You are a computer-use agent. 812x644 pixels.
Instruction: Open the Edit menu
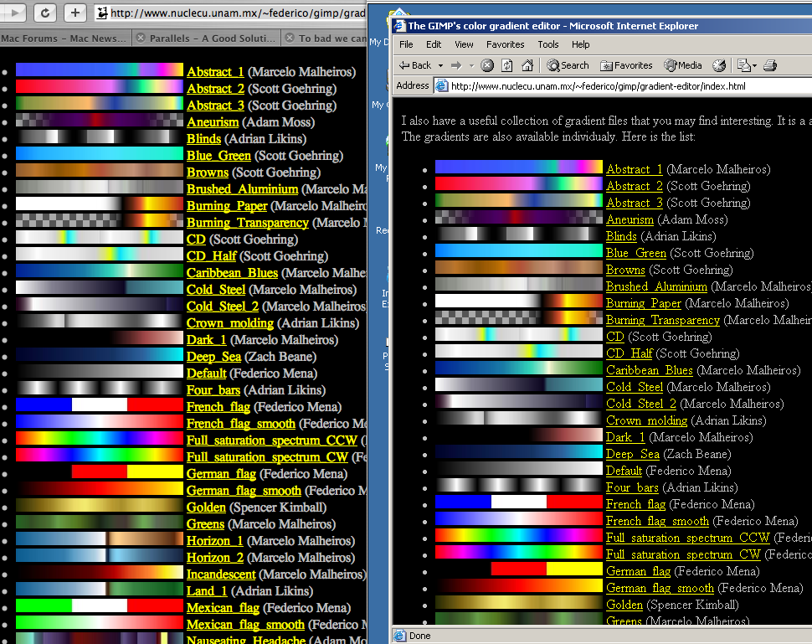coord(434,44)
